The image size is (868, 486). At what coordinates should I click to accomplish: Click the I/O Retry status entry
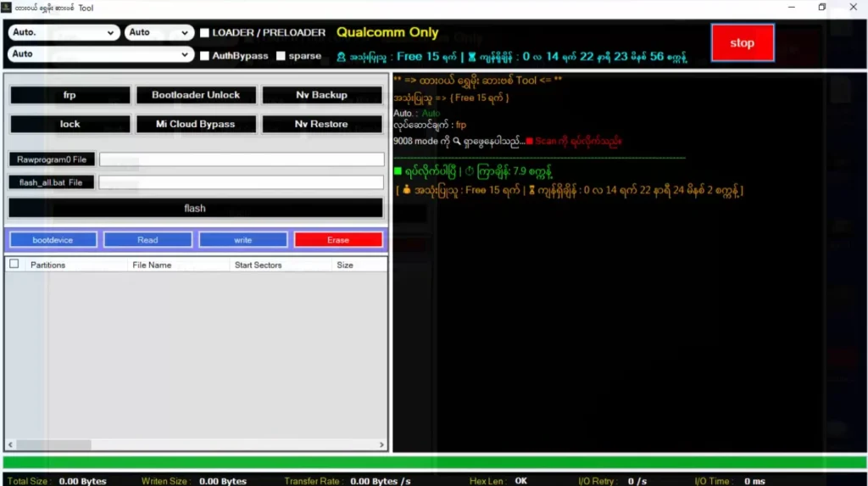click(612, 481)
